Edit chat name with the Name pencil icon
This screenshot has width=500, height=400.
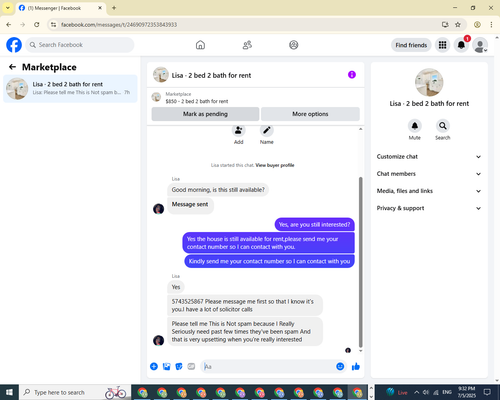pyautogui.click(x=267, y=130)
